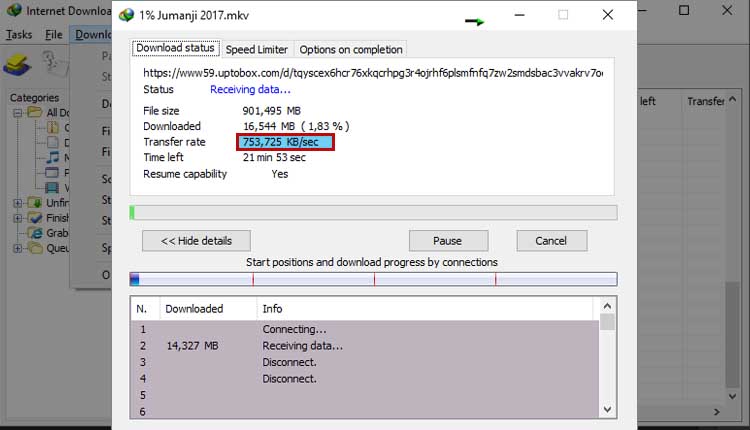Select the Music category icon
Screen dimensions: 750x430
(52, 157)
